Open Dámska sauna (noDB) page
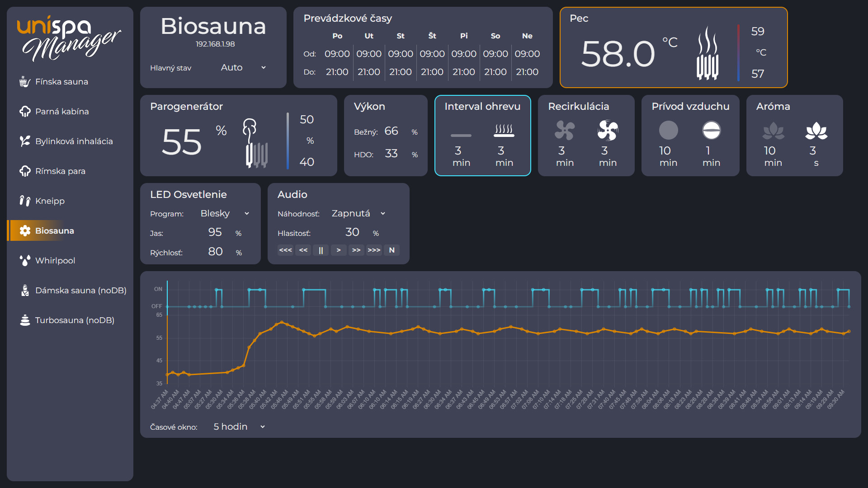The height and width of the screenshot is (488, 868). (x=70, y=291)
